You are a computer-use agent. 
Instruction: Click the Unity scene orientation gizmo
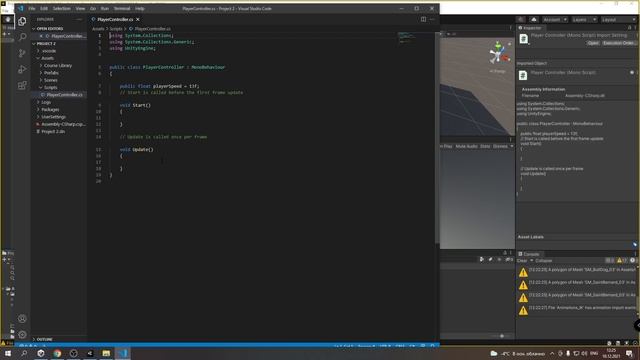499,53
